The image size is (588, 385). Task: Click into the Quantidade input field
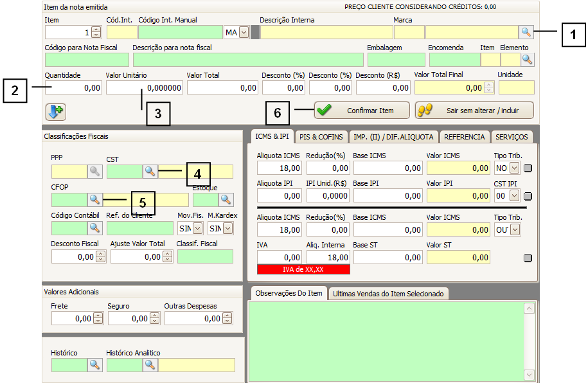(73, 87)
